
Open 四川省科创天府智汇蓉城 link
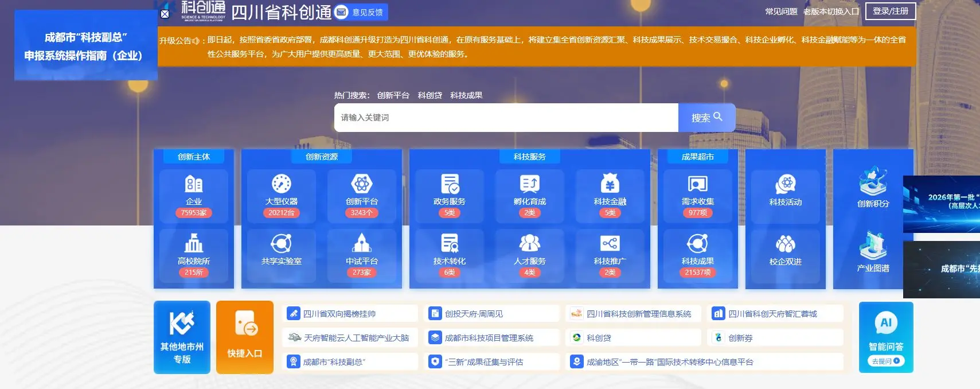pyautogui.click(x=775, y=314)
